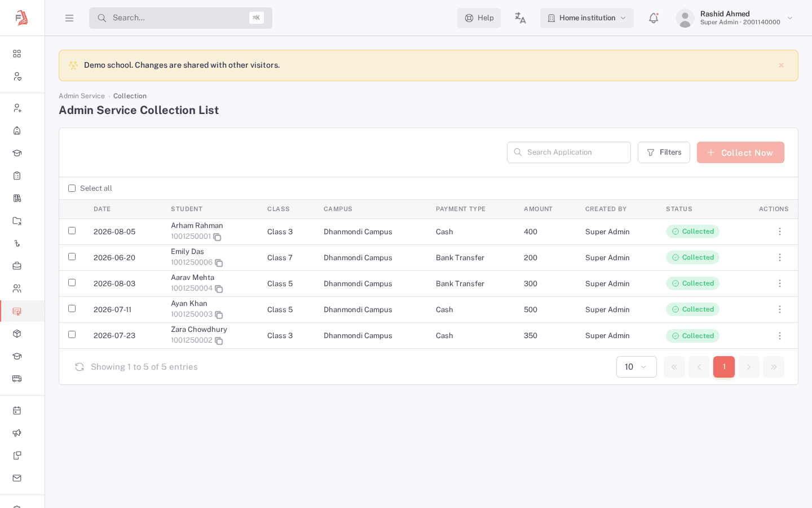The width and height of the screenshot is (812, 508).
Task: Open the rows-per-page dropdown showing 10
Action: coord(637,367)
